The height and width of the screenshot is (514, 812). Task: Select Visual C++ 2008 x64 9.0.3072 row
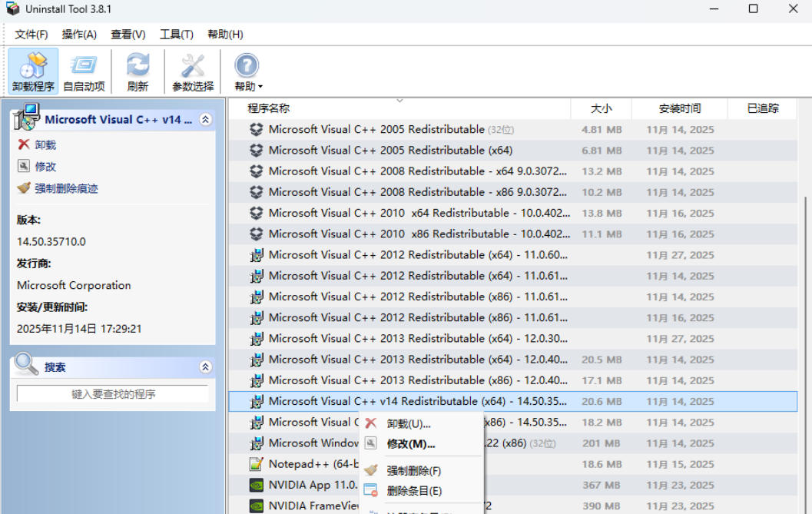(x=512, y=171)
